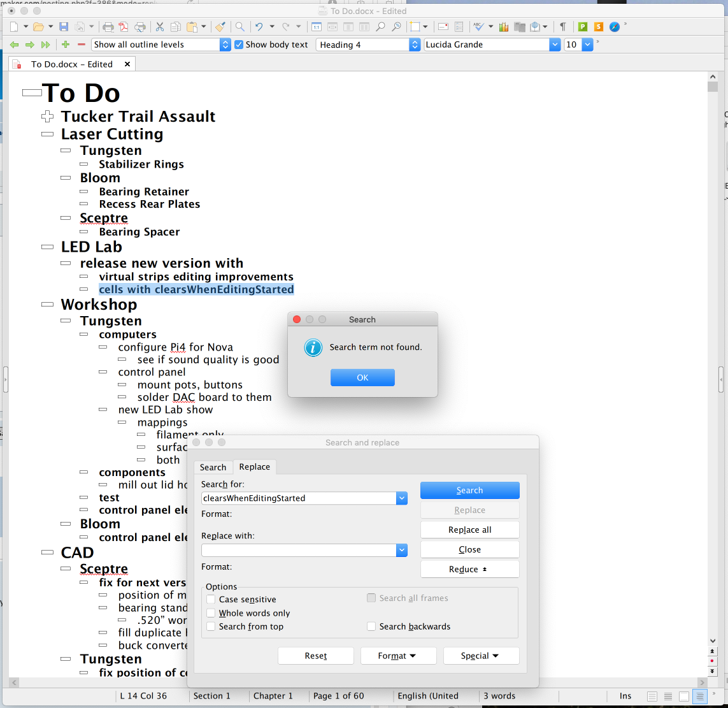Click the Replace with input field

[299, 550]
